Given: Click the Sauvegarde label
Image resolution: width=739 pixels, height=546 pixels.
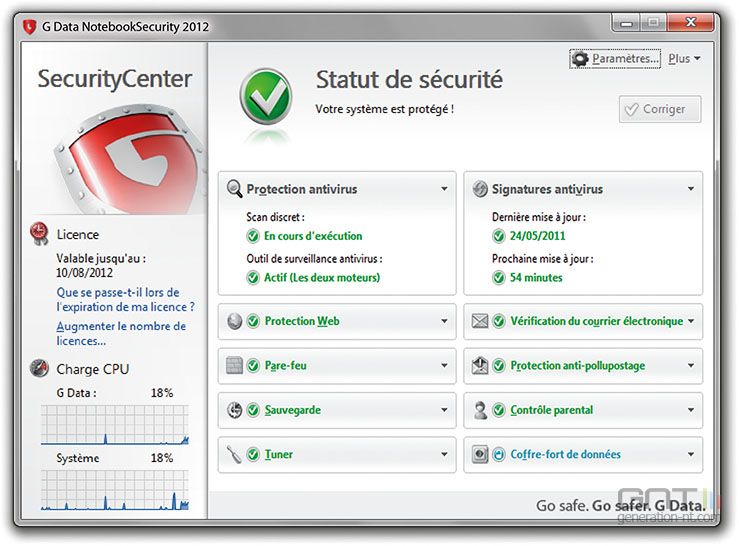Looking at the screenshot, I should coord(293,410).
